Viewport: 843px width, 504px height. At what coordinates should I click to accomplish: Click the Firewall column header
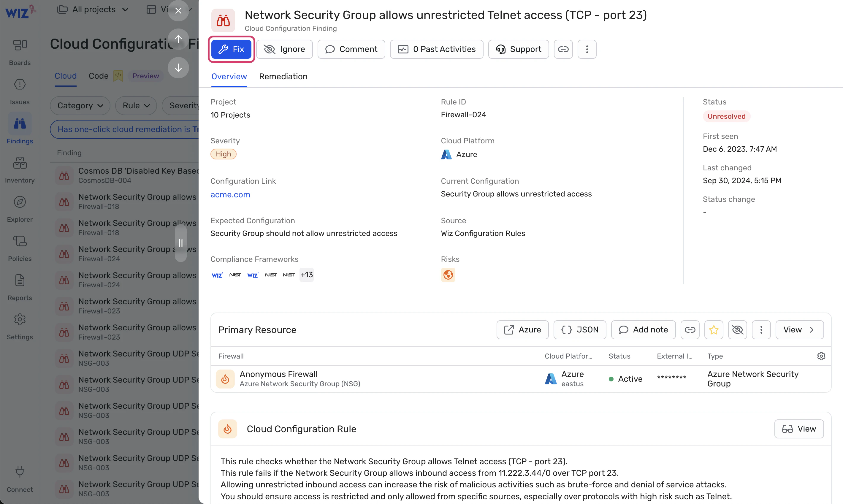pos(231,356)
